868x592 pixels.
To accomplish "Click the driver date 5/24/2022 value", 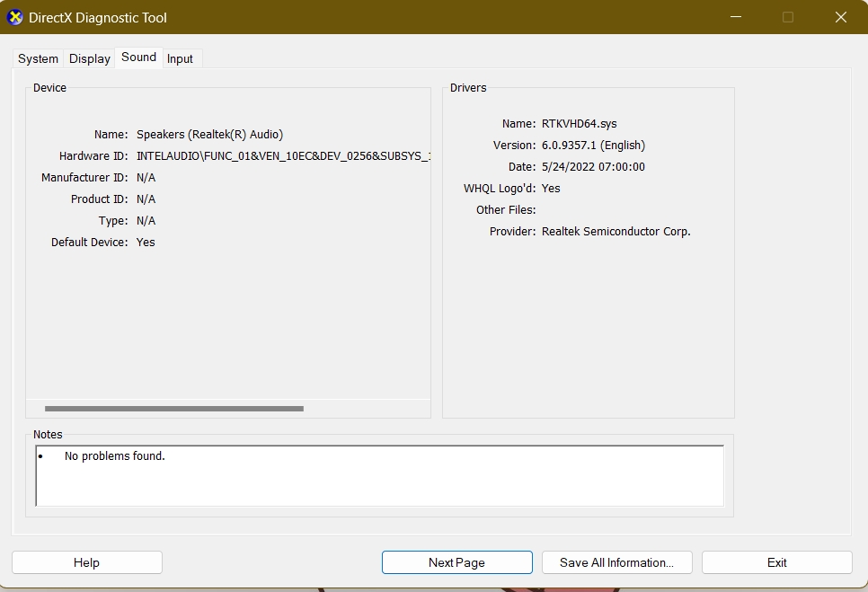I will coord(593,167).
